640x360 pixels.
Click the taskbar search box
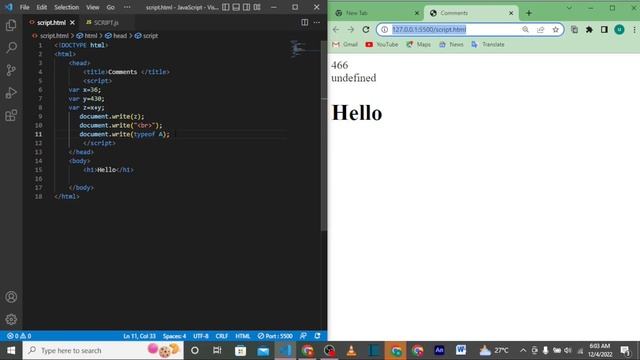103,351
